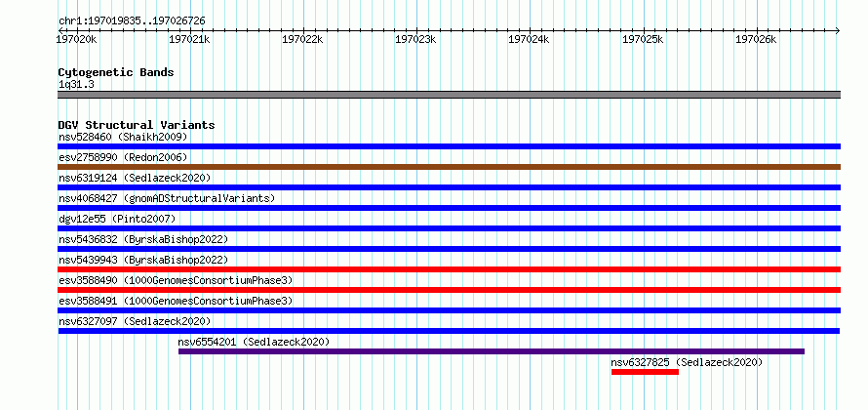This screenshot has height=410, width=868.
Task: Open esv3588490 (1000GenomesConsortiumPhase3) label
Action: coord(176,280)
